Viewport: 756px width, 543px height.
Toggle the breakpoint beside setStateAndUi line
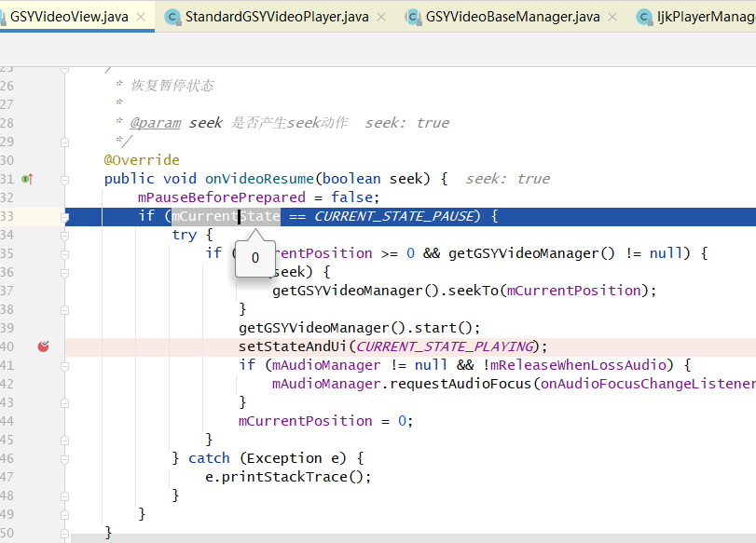(44, 346)
